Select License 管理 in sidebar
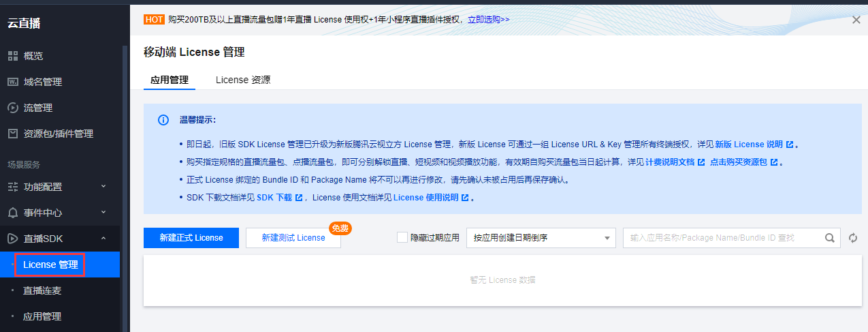This screenshot has width=868, height=332. coord(60,265)
